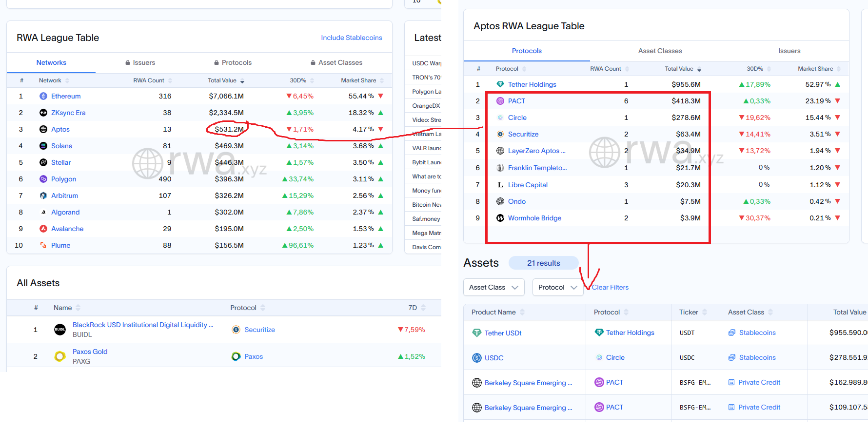Switch to Protocols tab in RWA League Table
868x431 pixels.
pyautogui.click(x=233, y=62)
